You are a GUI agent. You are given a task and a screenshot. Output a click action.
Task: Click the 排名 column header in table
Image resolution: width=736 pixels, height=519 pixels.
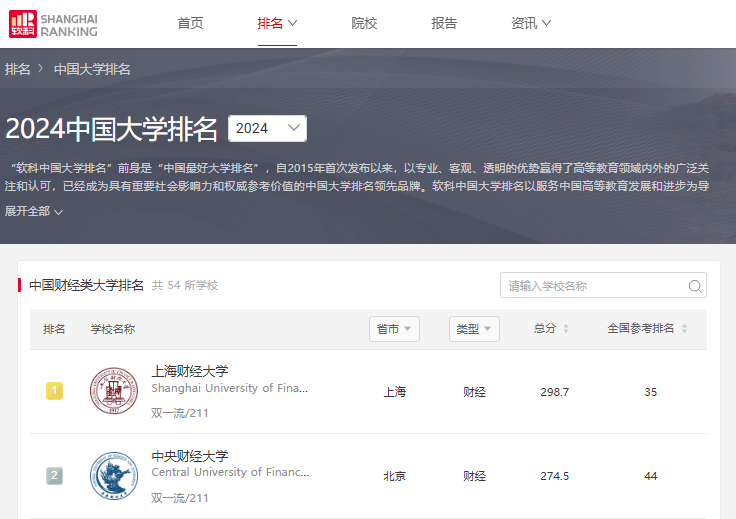point(54,329)
